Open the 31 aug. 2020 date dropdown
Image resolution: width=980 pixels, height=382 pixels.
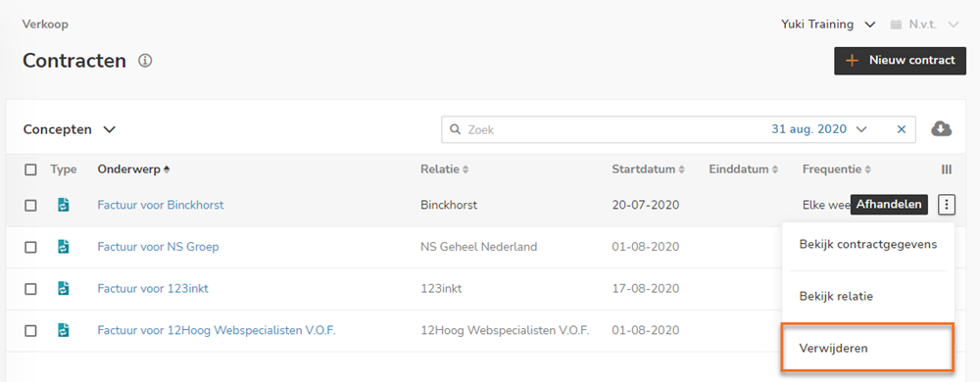coord(819,129)
